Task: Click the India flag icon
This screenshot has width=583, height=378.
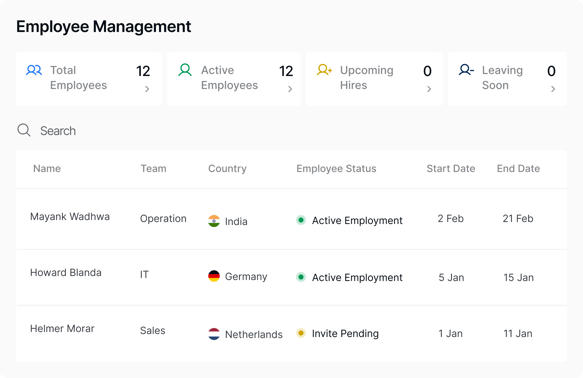Action: 214,221
